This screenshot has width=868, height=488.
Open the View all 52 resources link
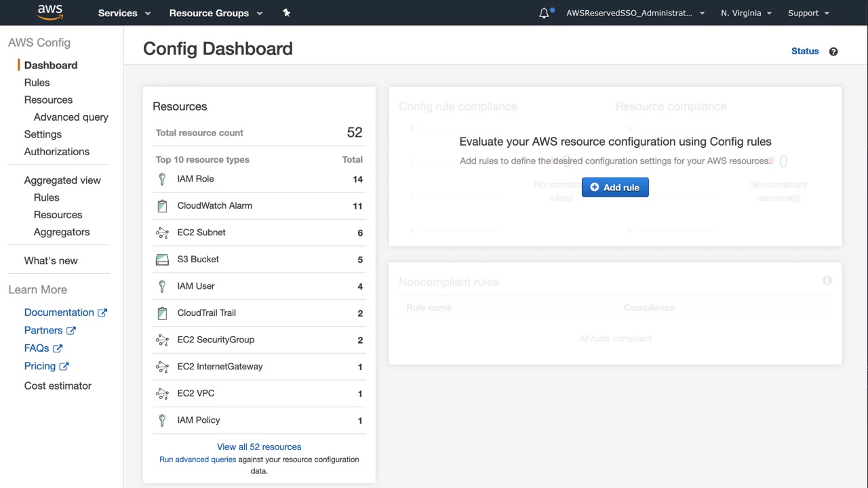259,447
